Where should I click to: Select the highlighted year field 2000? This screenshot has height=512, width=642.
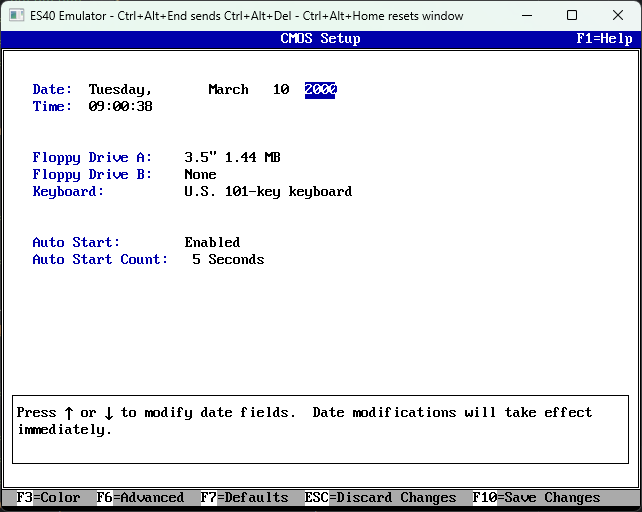[x=320, y=90]
